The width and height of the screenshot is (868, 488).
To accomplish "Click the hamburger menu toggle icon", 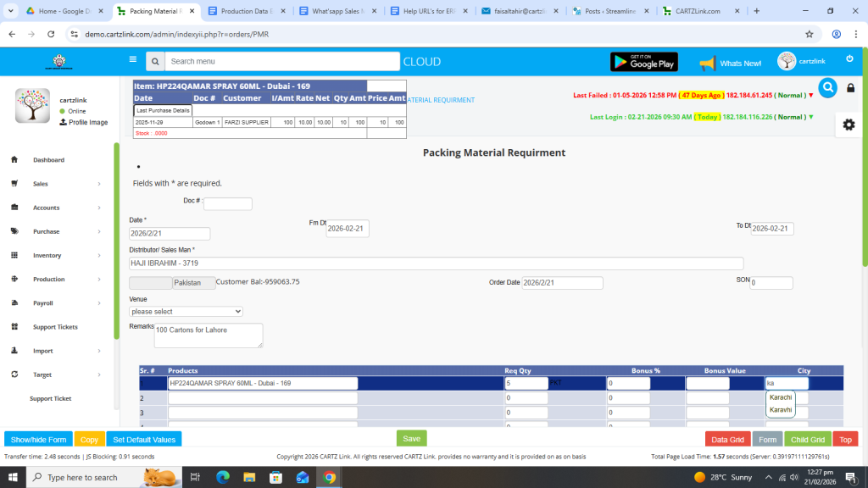I will click(132, 60).
